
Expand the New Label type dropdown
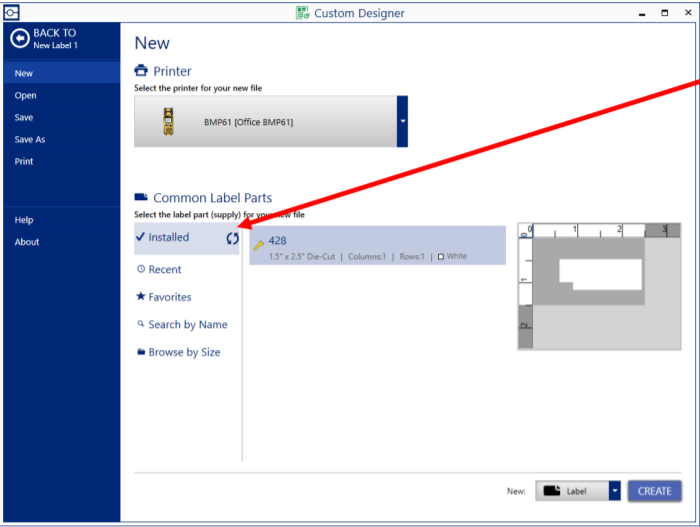point(615,491)
